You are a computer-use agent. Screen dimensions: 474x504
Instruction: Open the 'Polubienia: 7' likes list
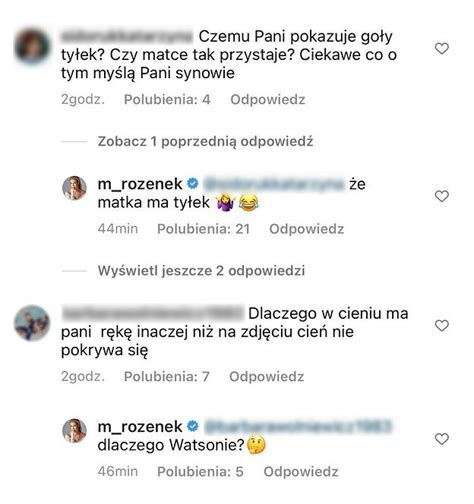pos(167,377)
